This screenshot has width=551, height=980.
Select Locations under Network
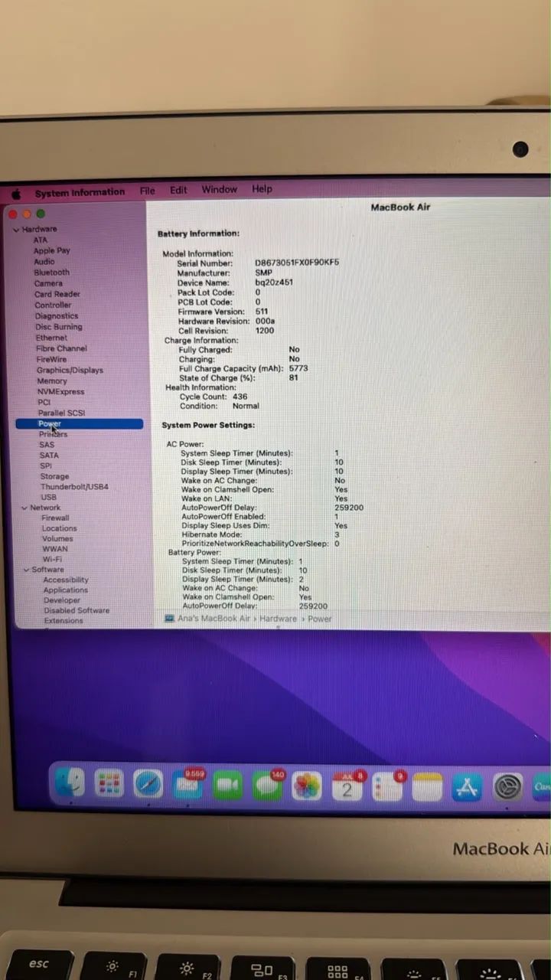[59, 528]
